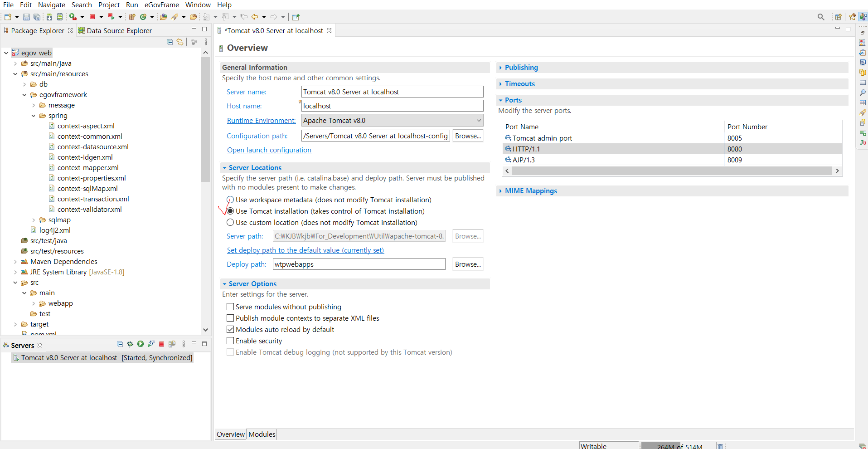The width and height of the screenshot is (868, 449).
Task: Click the 8005 Tomcat admin port number
Action: [x=734, y=138]
